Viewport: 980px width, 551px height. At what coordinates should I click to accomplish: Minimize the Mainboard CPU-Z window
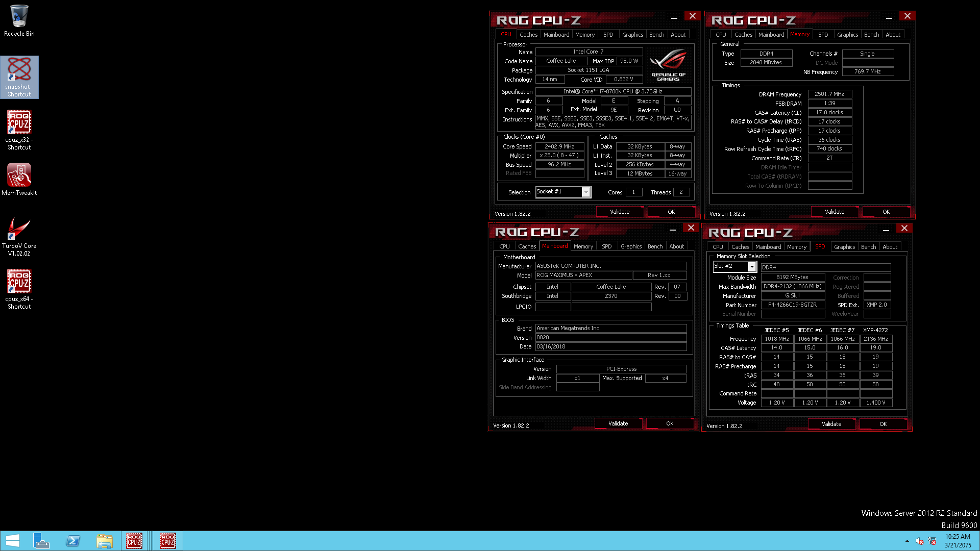click(673, 229)
